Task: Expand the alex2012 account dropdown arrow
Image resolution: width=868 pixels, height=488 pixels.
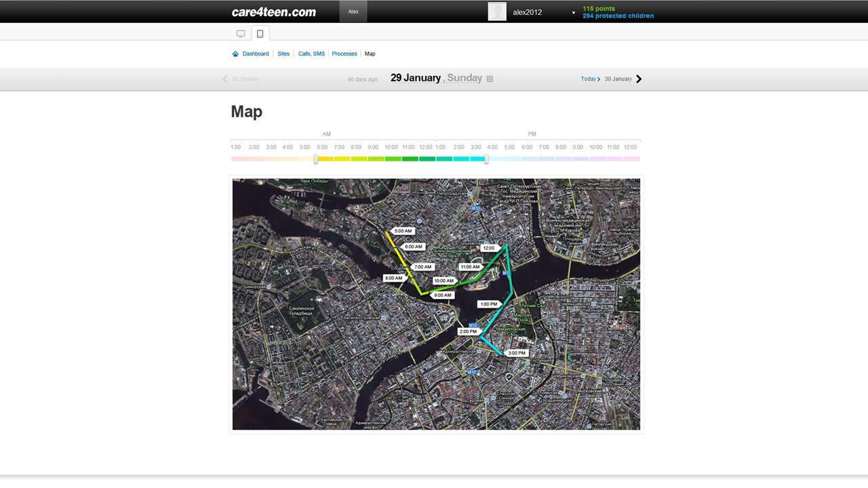Action: point(573,13)
